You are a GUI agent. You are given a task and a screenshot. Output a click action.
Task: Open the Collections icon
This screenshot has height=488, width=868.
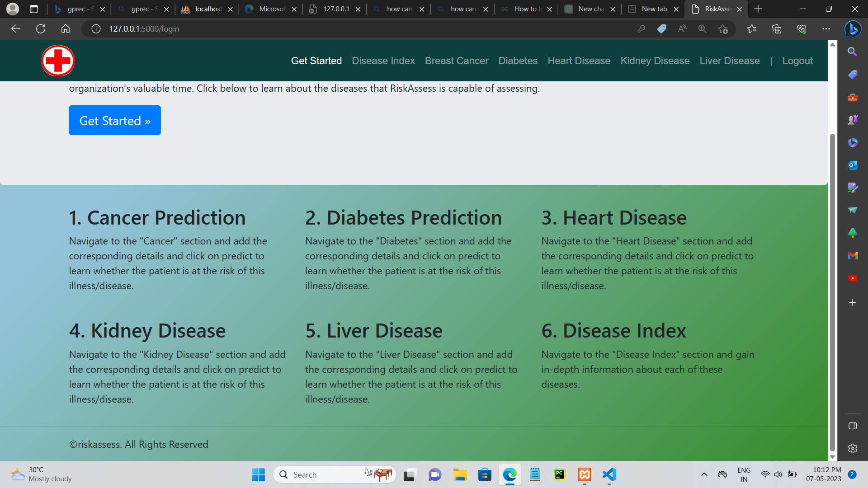point(777,29)
